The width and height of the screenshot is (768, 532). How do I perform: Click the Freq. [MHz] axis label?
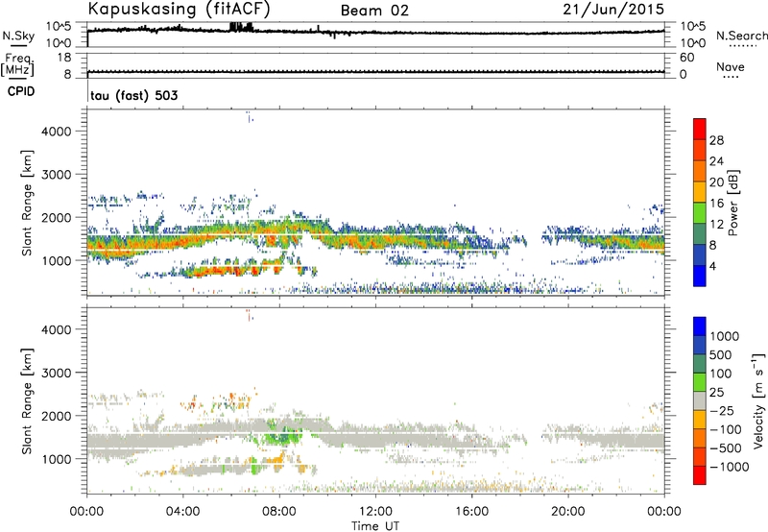(x=17, y=65)
